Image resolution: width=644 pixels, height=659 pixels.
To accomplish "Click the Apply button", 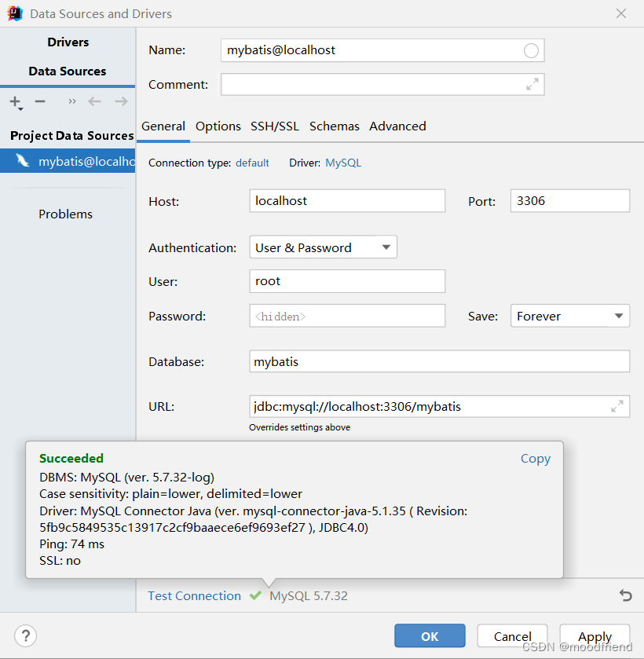I will pos(595,636).
